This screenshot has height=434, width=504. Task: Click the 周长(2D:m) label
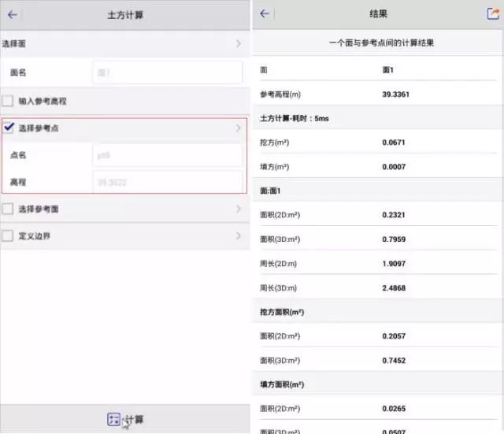tap(278, 264)
